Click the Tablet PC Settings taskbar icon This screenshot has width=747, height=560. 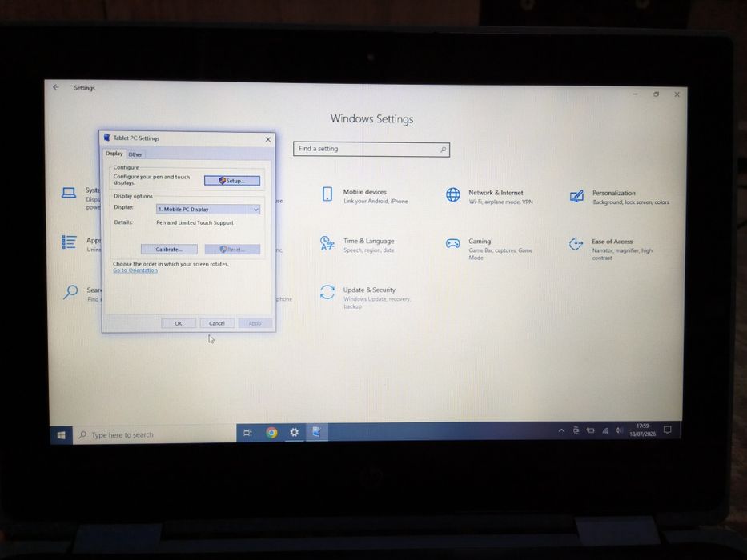click(317, 432)
